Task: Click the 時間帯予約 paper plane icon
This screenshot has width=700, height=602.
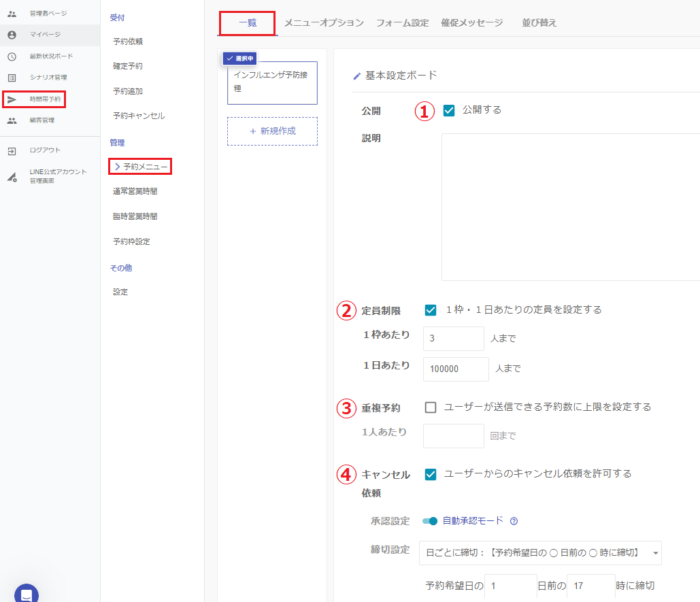Action: point(12,99)
